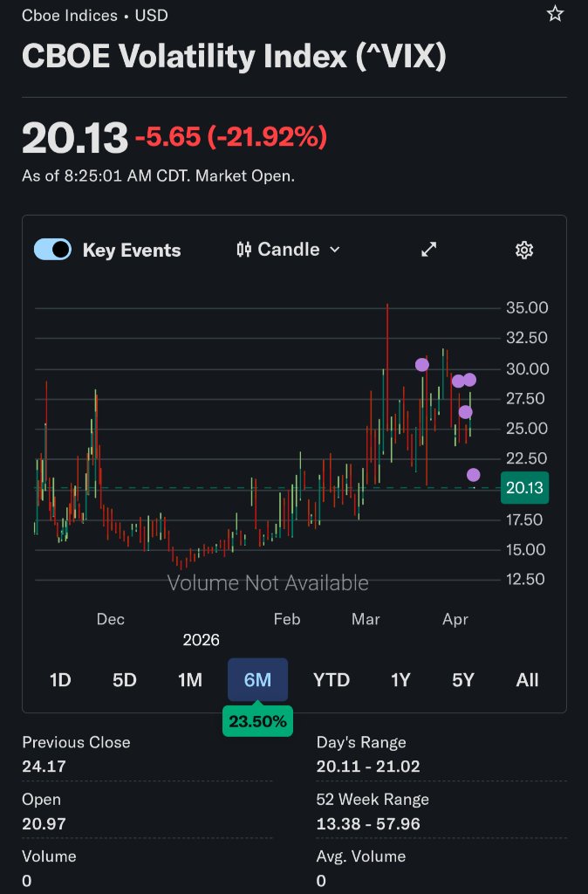The width and height of the screenshot is (588, 894).
Task: Click the candlestick icon beside Candle label
Action: point(244,250)
